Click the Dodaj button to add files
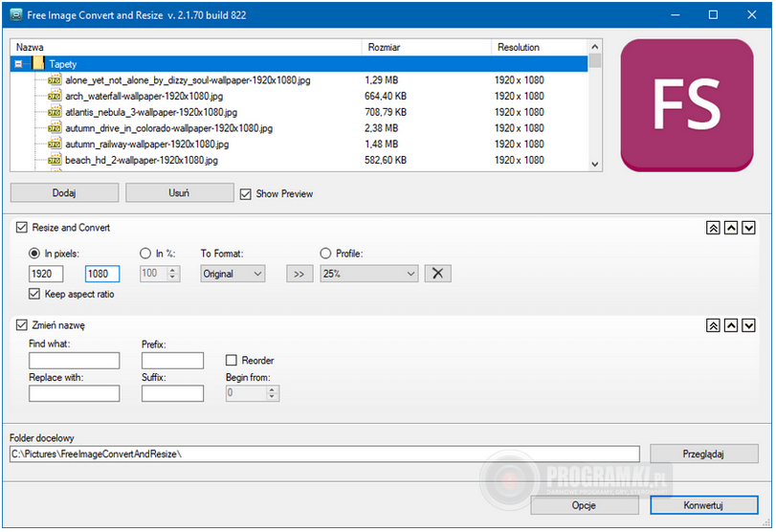Viewport: 776px width, 532px height. 64,193
